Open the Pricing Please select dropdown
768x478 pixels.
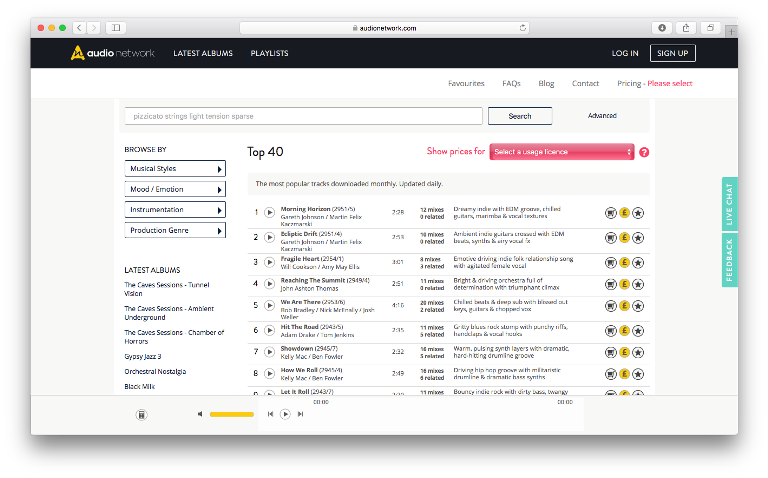[x=654, y=83]
